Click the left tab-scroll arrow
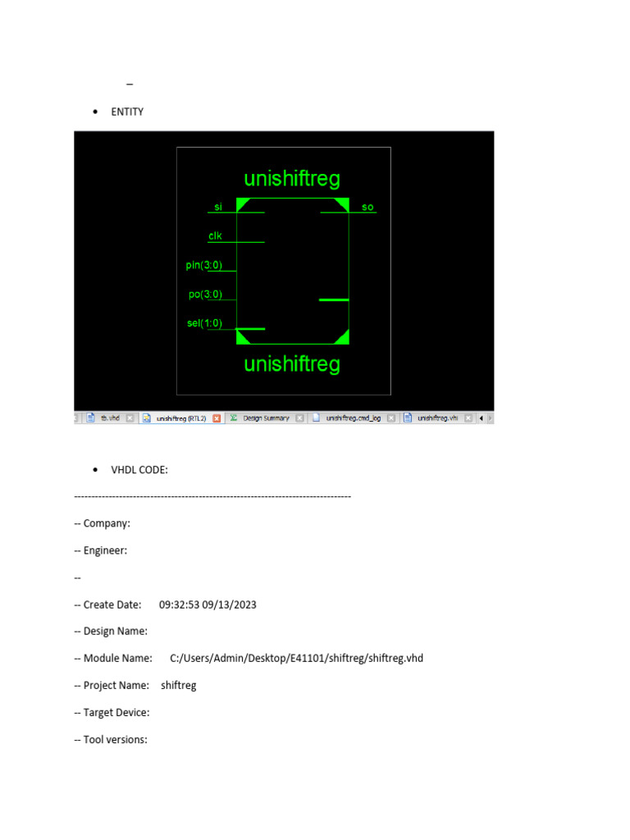This screenshot has height=840, width=630. point(481,418)
